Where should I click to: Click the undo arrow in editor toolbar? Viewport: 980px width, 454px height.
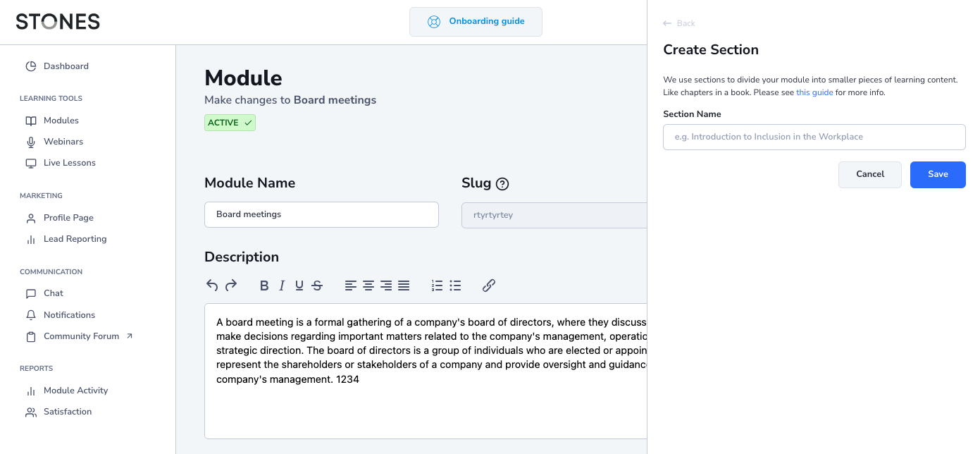coord(212,286)
